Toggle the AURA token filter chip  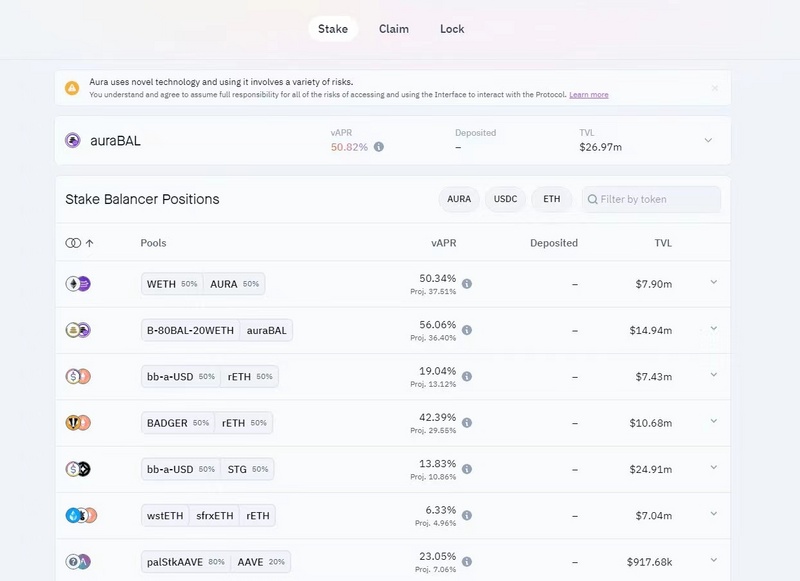459,199
